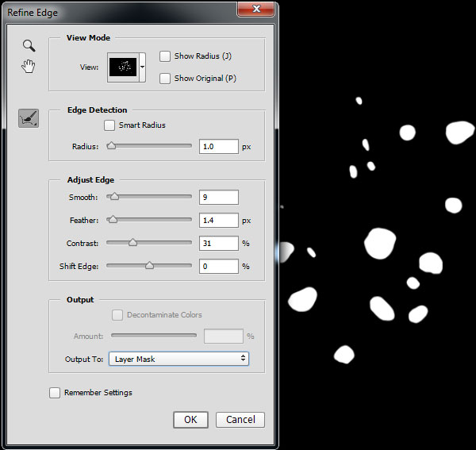Enable the Show Original (P) checkbox
Screen dimensions: 476x450
pos(165,78)
